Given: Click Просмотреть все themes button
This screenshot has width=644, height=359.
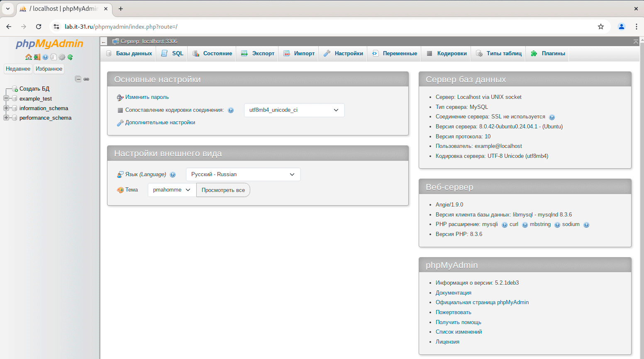Looking at the screenshot, I should pos(223,190).
